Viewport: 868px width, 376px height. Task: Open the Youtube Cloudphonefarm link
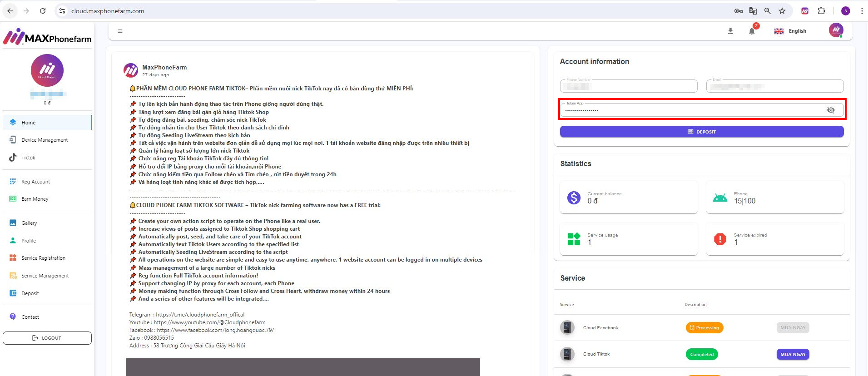click(x=210, y=322)
